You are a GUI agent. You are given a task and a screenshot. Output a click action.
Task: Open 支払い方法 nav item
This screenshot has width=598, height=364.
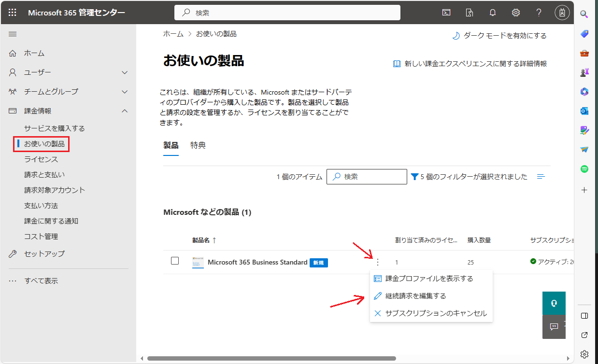(41, 206)
